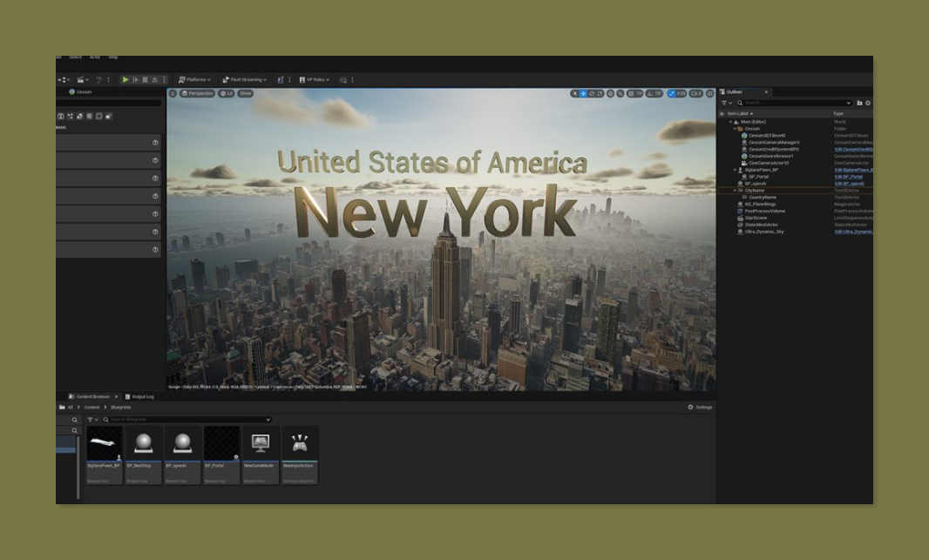929x560 pixels.
Task: Toggle rotation snapping angle in the viewport
Action: click(654, 93)
